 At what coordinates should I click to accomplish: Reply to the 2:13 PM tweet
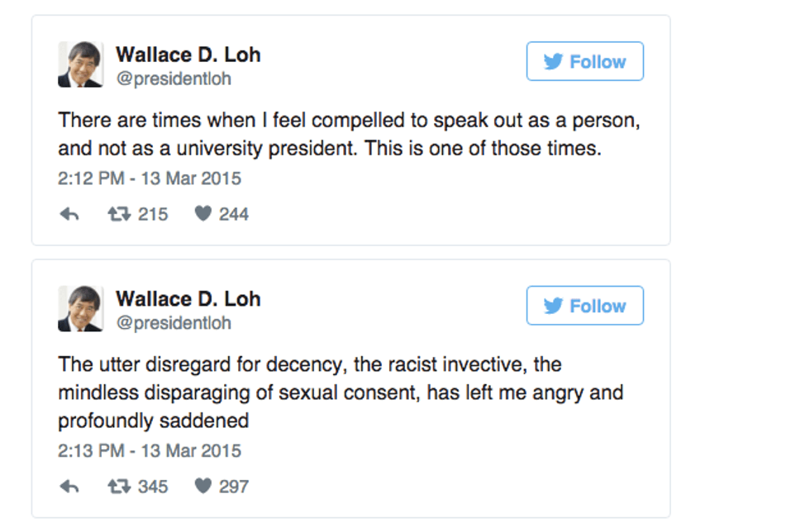coord(69,487)
